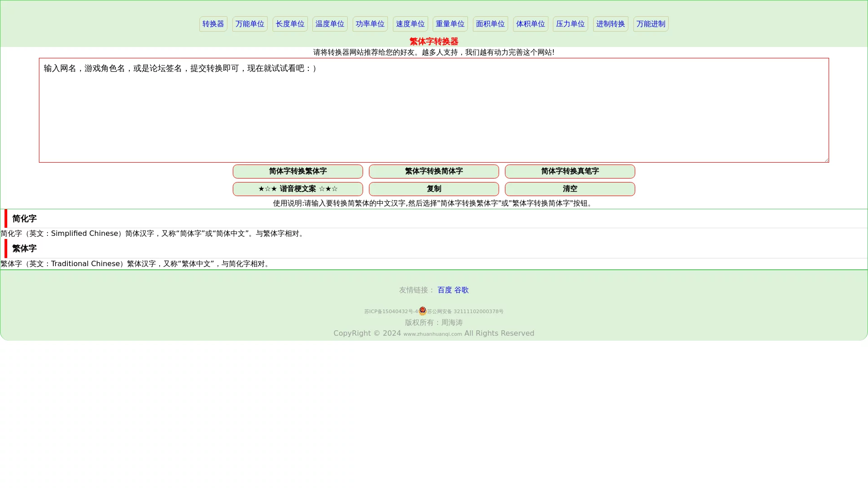The height and width of the screenshot is (488, 868).
Task: Select the 功率单位 nav link
Action: point(370,24)
